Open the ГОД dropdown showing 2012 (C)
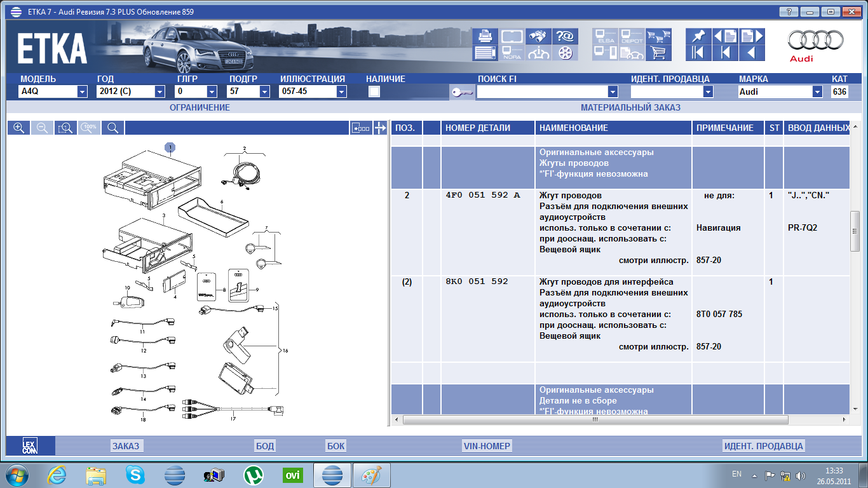This screenshot has height=488, width=868. [x=159, y=91]
